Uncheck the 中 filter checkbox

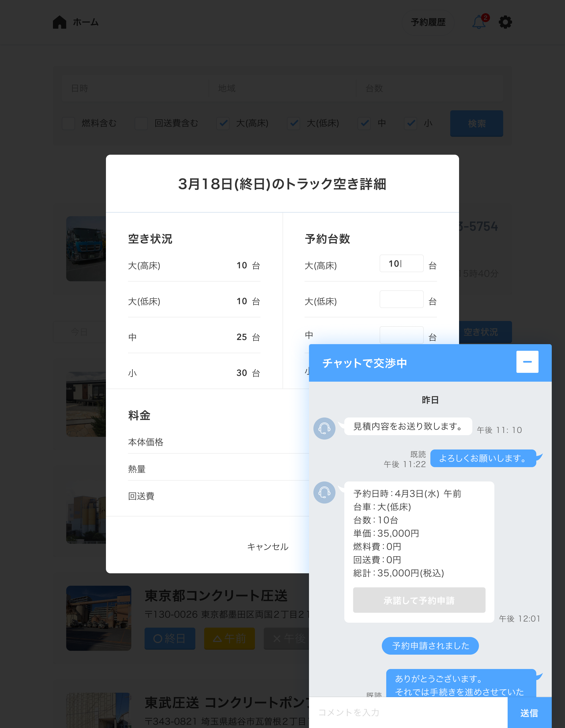pos(364,123)
